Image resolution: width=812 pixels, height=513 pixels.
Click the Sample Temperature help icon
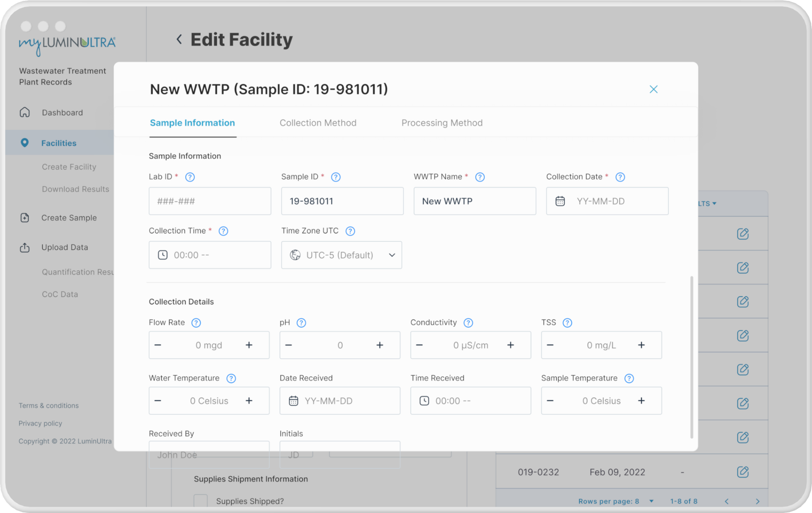[x=629, y=378]
